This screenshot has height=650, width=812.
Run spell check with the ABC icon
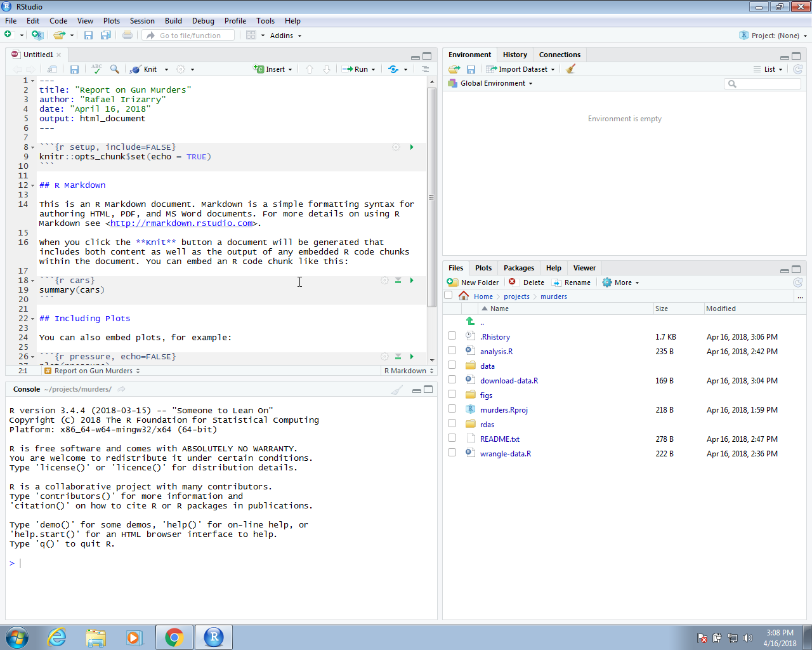(96, 69)
